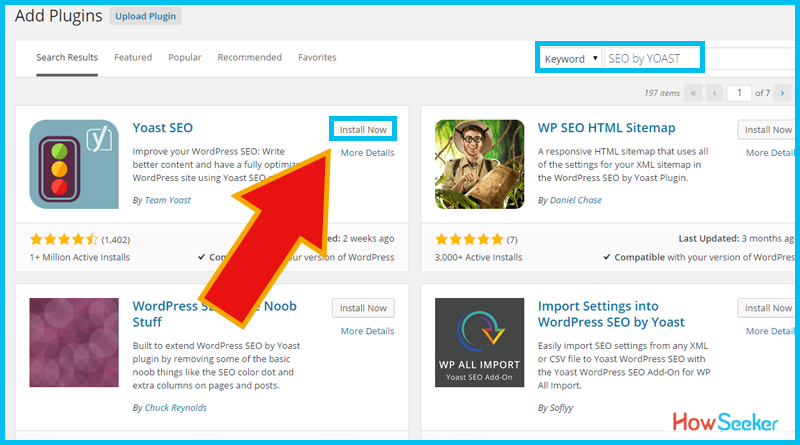The image size is (800, 445).
Task: Click the Yoast SEO traffic light icon
Action: point(74,164)
